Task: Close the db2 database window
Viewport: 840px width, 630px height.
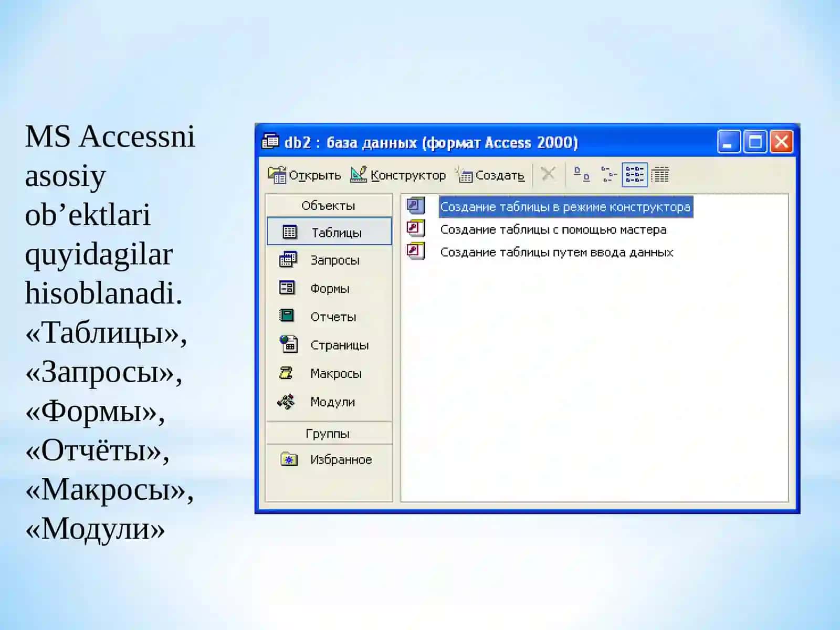Action: point(782,142)
